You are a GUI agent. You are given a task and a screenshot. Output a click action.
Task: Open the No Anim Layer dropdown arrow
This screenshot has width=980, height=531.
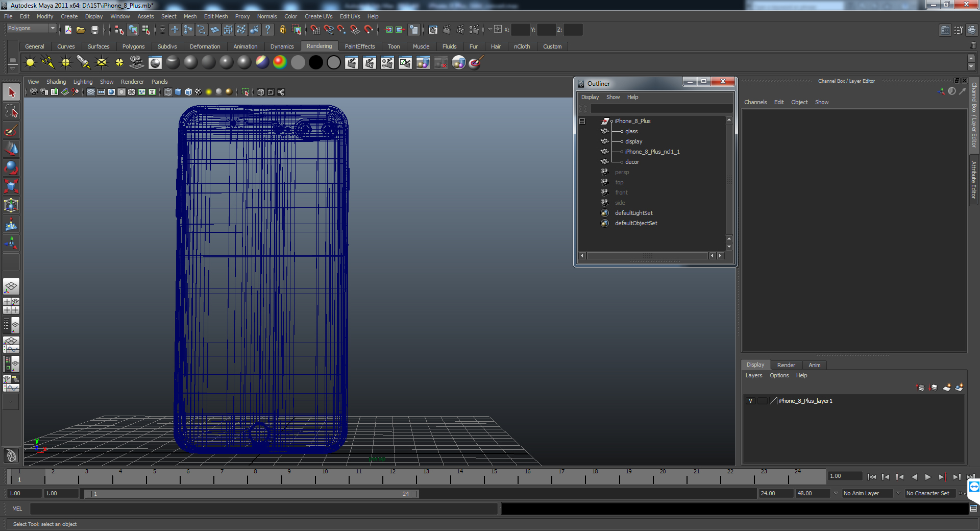click(836, 493)
